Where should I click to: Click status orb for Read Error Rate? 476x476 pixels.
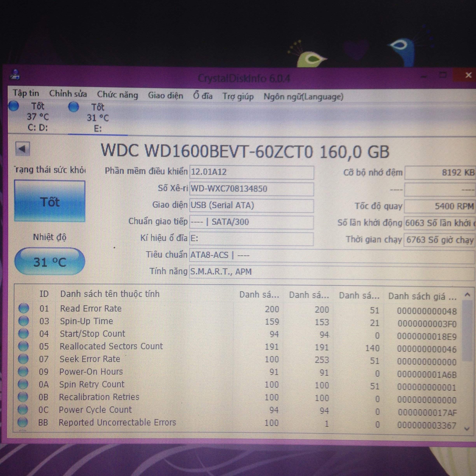click(x=24, y=308)
